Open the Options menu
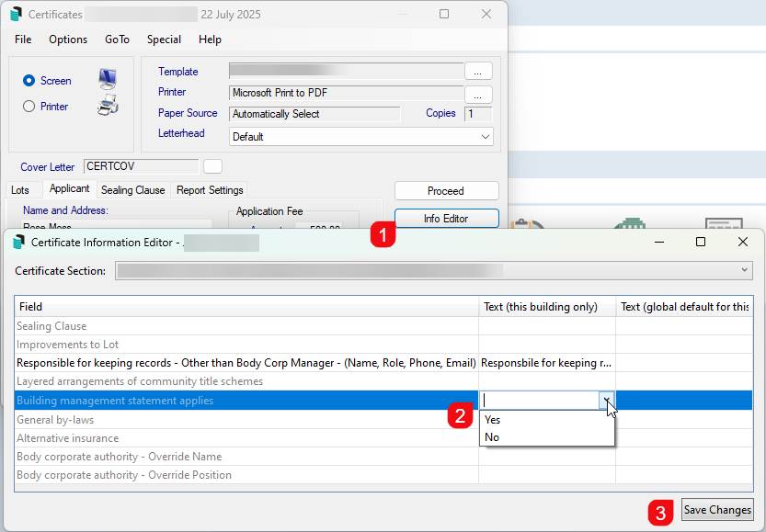The height and width of the screenshot is (532, 766). click(68, 40)
